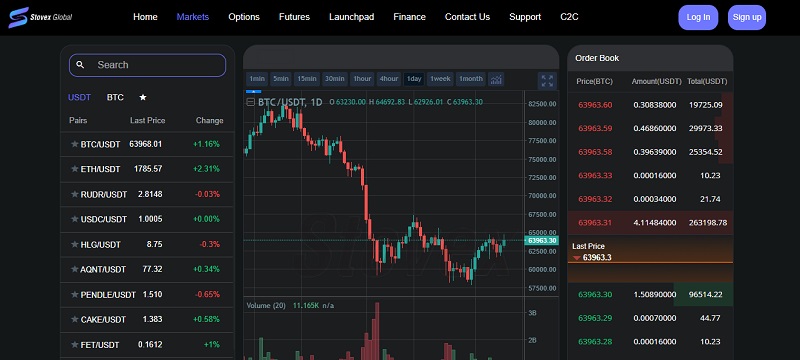Open the favorites star tab

pyautogui.click(x=143, y=97)
